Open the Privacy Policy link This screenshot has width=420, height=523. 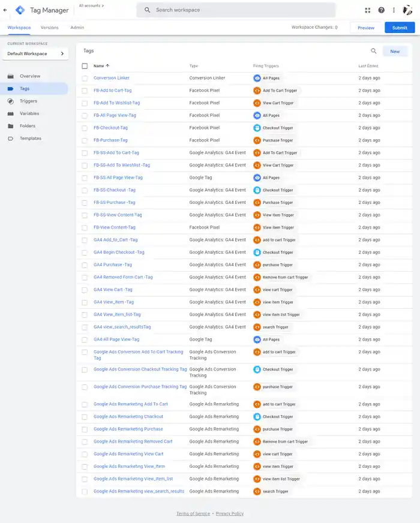tap(230, 513)
